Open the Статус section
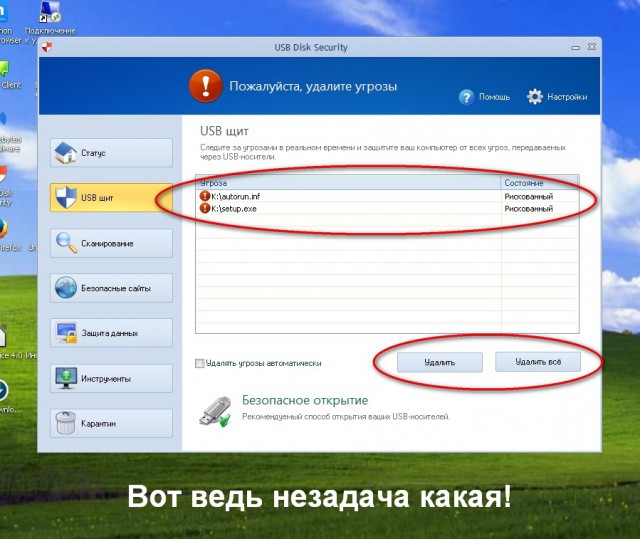This screenshot has height=539, width=640. click(x=111, y=153)
